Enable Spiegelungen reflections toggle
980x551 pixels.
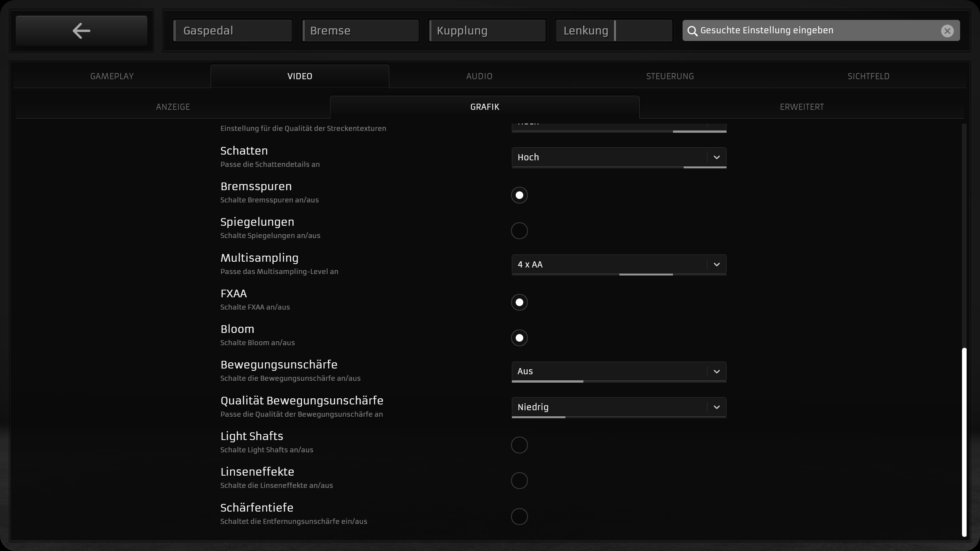pyautogui.click(x=519, y=231)
